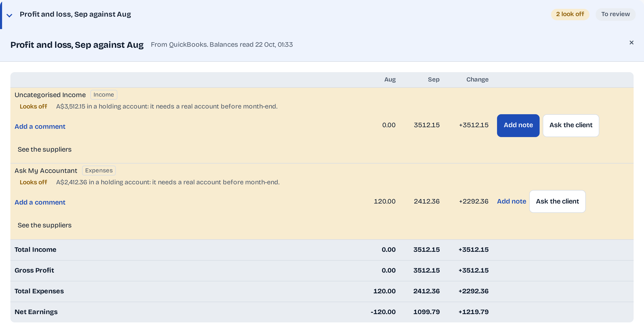644x325 pixels.
Task: Click the 'To review' status pill
Action: [x=615, y=14]
